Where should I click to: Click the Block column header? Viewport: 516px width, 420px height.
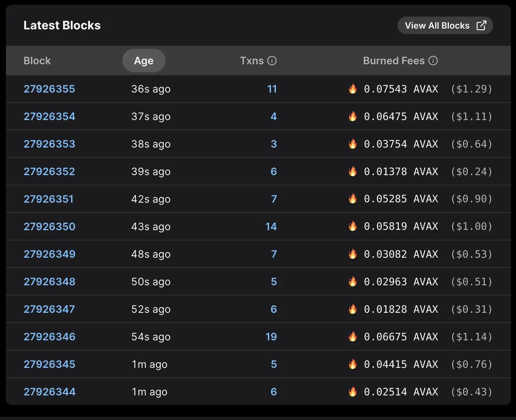tap(37, 61)
